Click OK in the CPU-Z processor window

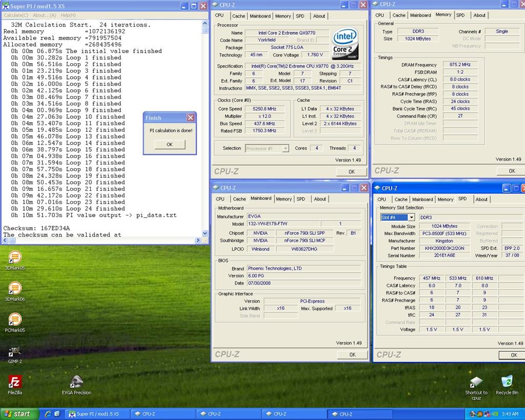tap(352, 171)
